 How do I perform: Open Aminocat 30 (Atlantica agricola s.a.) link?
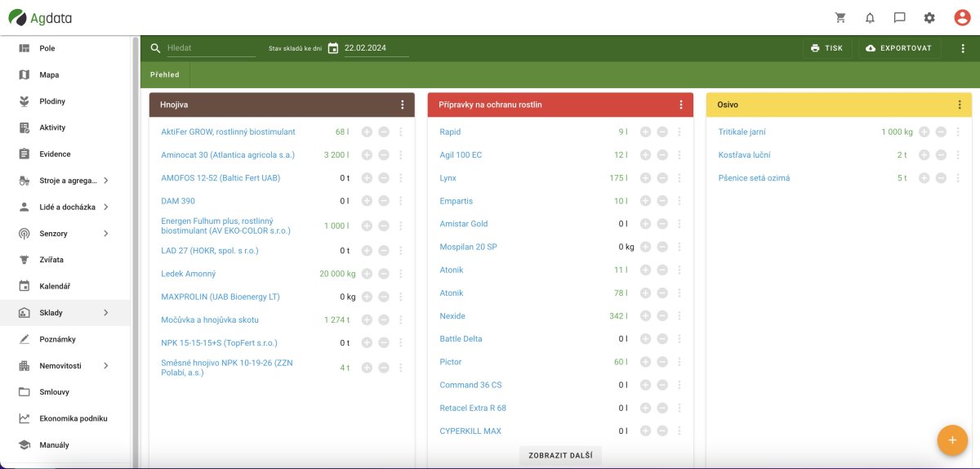tap(228, 154)
